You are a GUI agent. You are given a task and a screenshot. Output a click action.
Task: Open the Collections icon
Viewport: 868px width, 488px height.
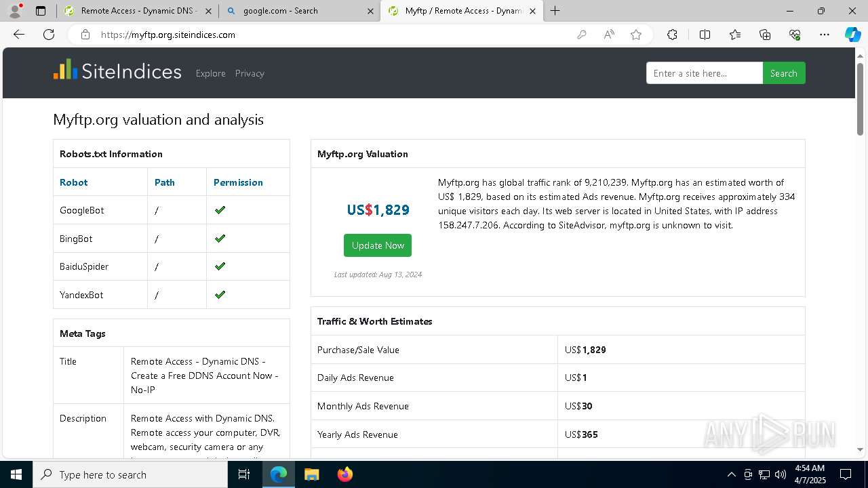765,35
